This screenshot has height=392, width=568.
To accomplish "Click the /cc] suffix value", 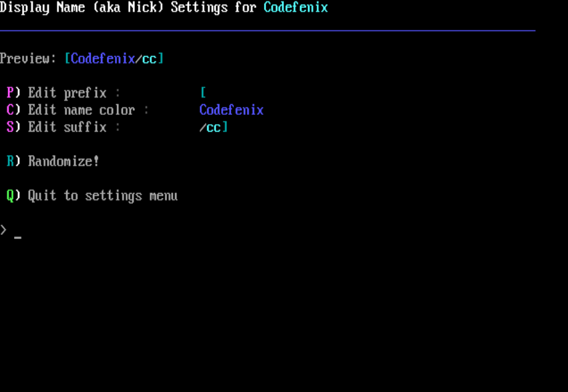I will pyautogui.click(x=214, y=127).
